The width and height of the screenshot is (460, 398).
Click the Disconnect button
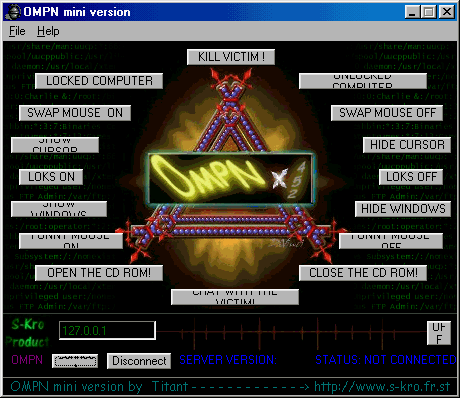click(x=139, y=361)
